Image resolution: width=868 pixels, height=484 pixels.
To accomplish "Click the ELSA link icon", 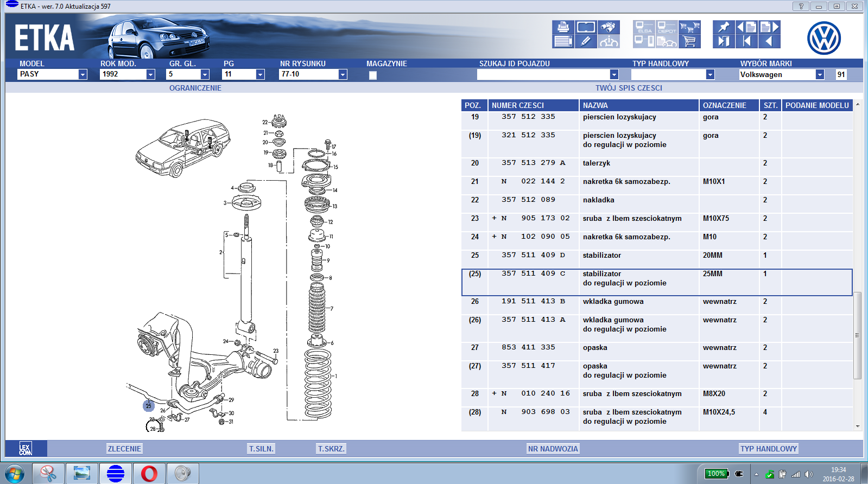I will click(644, 27).
